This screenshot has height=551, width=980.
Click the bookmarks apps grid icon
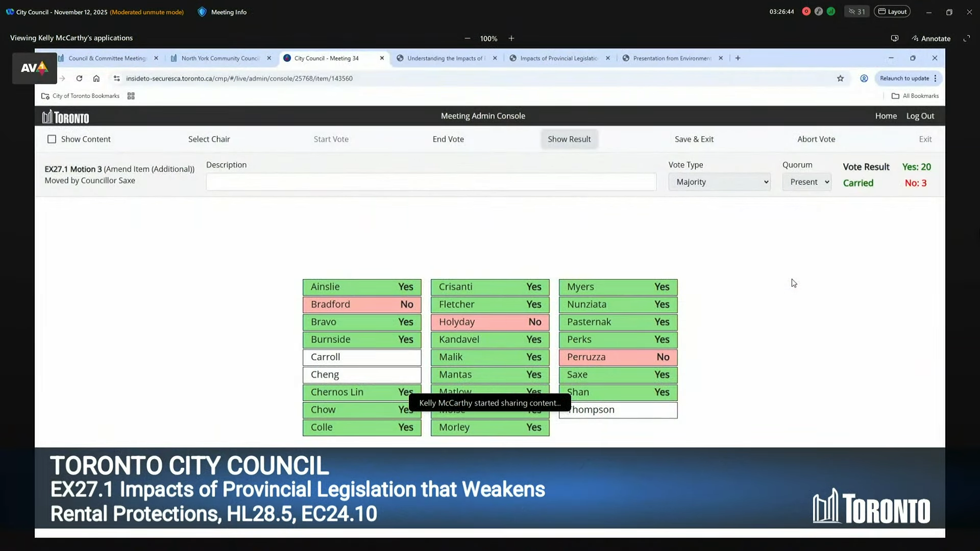click(131, 96)
